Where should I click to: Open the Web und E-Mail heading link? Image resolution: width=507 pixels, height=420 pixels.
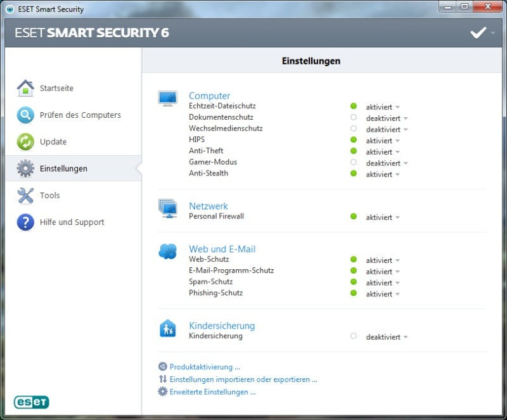click(x=222, y=249)
